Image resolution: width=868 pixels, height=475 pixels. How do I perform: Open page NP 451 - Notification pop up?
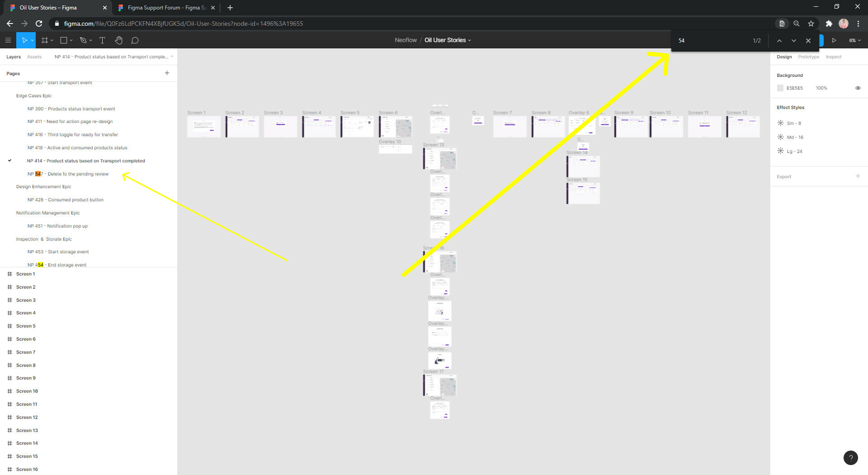click(57, 226)
